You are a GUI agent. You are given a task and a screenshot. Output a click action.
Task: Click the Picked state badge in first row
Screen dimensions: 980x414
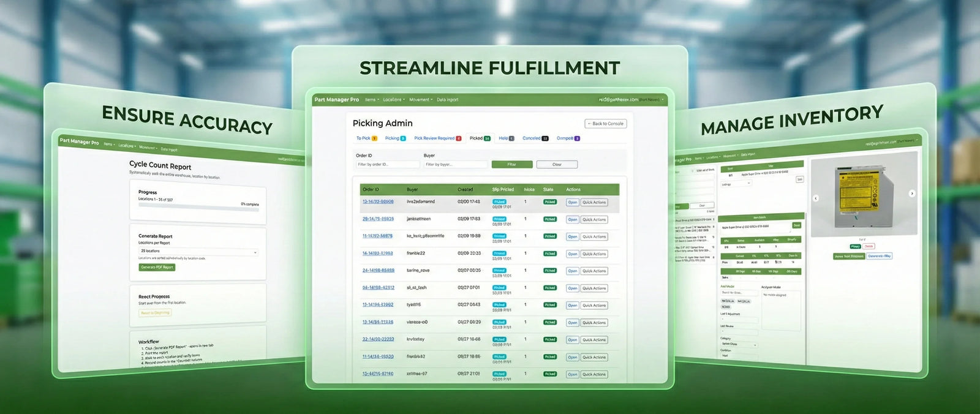(x=549, y=202)
